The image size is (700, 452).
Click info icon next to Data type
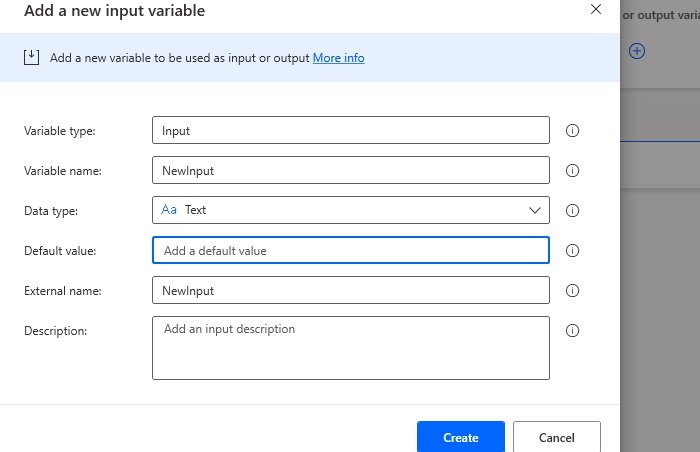[572, 210]
